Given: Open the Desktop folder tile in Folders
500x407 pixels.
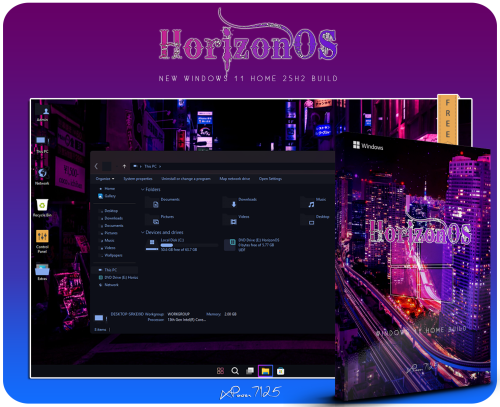Looking at the screenshot, I should pos(316,219).
